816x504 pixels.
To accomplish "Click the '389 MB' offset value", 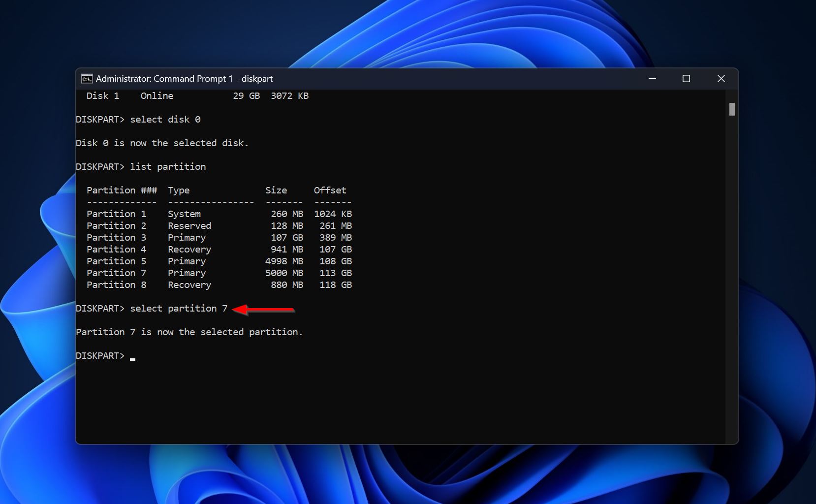I will click(336, 238).
